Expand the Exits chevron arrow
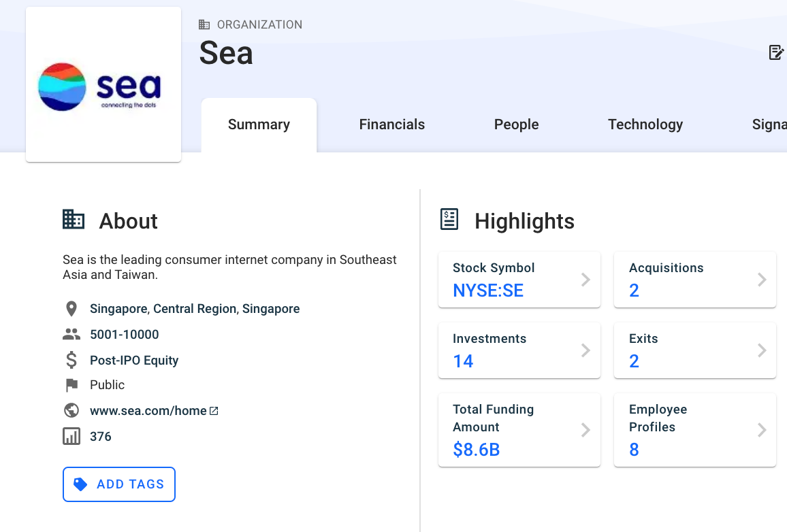The image size is (787, 532). click(x=762, y=350)
